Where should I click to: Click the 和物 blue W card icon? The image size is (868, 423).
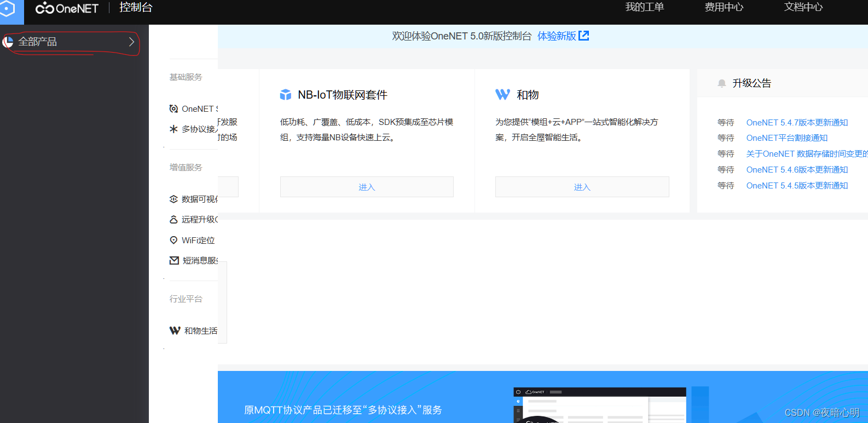click(x=502, y=95)
